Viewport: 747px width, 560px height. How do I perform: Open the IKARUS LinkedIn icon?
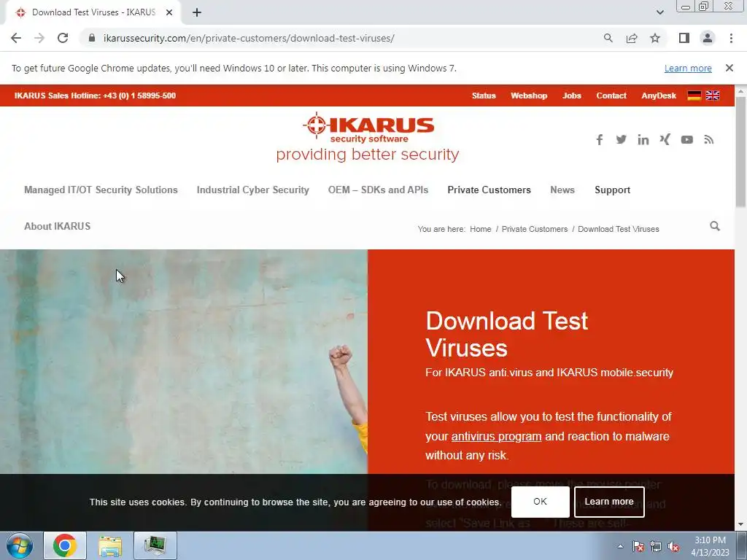(x=643, y=139)
